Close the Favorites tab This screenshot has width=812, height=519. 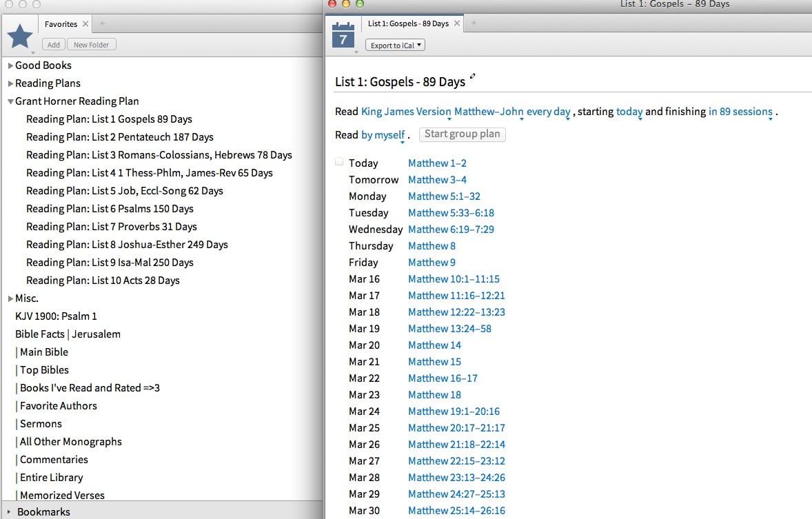click(85, 23)
